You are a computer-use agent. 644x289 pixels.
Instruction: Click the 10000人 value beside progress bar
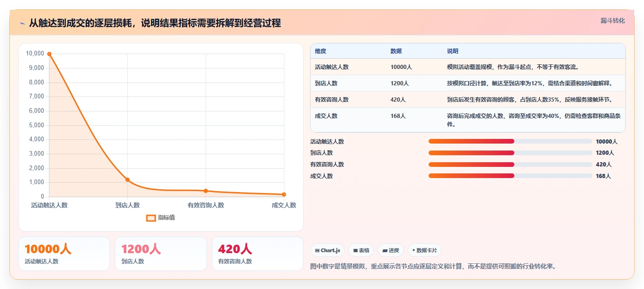pos(606,142)
